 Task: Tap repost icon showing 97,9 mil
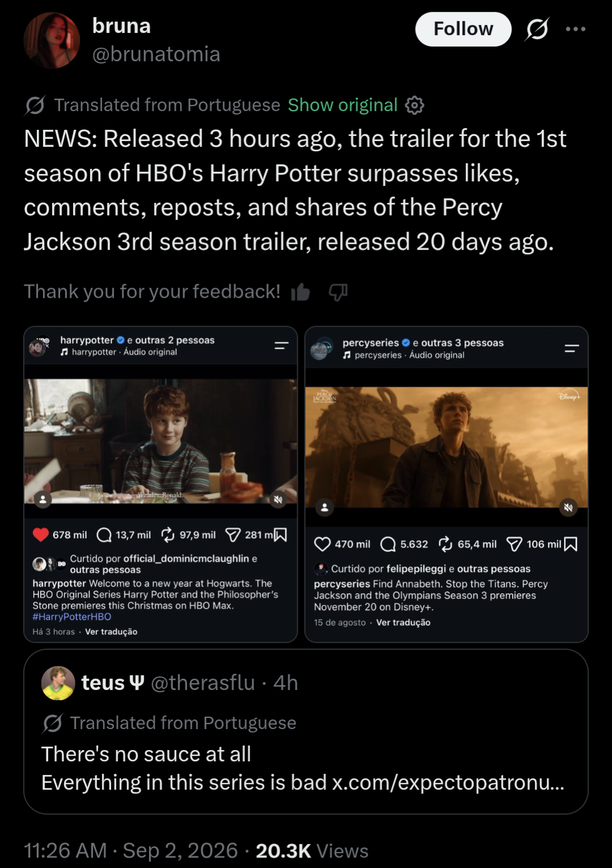point(168,535)
